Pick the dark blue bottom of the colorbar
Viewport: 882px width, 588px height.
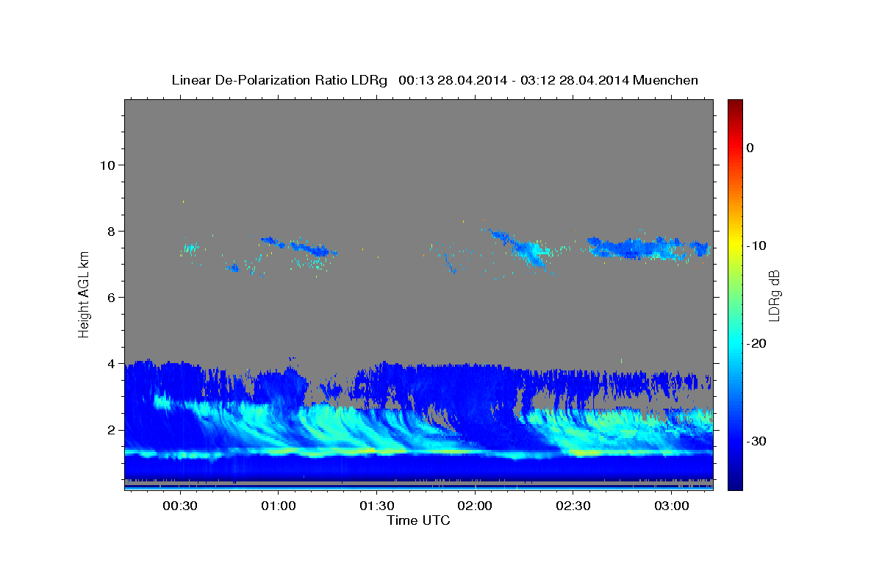(x=734, y=484)
